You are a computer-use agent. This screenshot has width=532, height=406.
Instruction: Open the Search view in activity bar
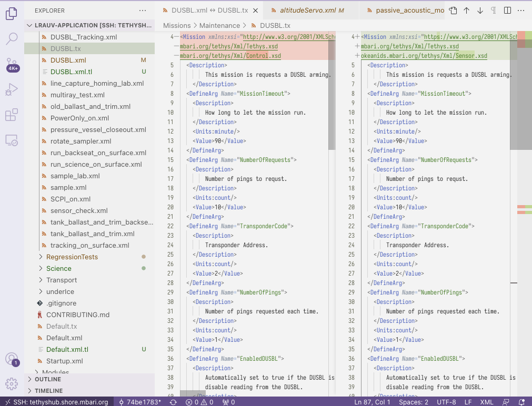pyautogui.click(x=12, y=38)
